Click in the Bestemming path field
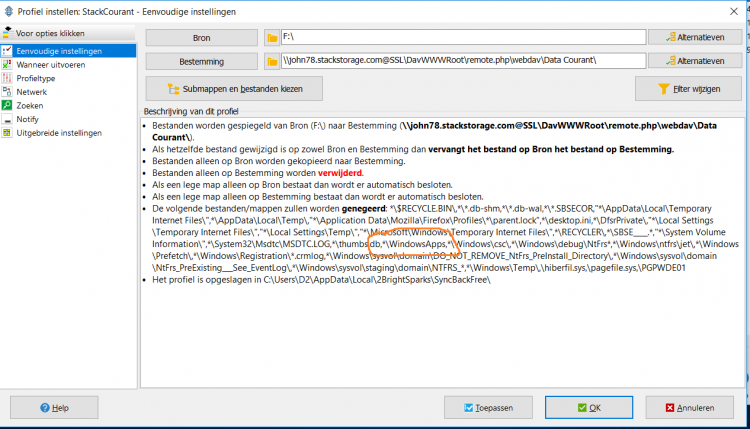750x429 pixels. click(460, 62)
